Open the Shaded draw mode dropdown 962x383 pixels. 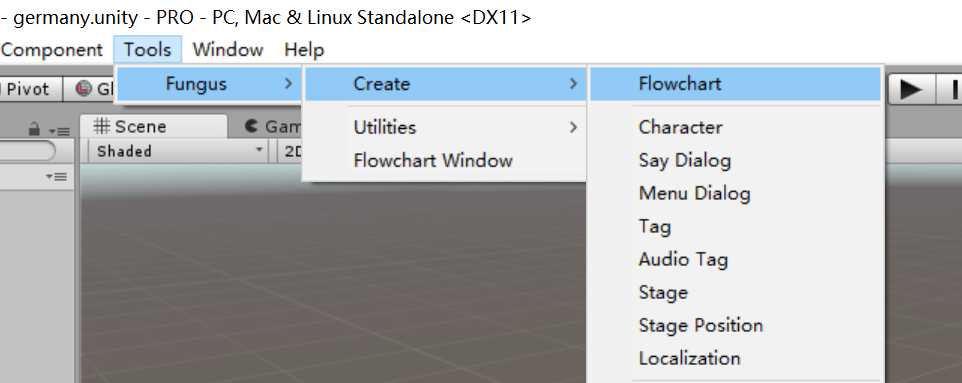point(179,151)
